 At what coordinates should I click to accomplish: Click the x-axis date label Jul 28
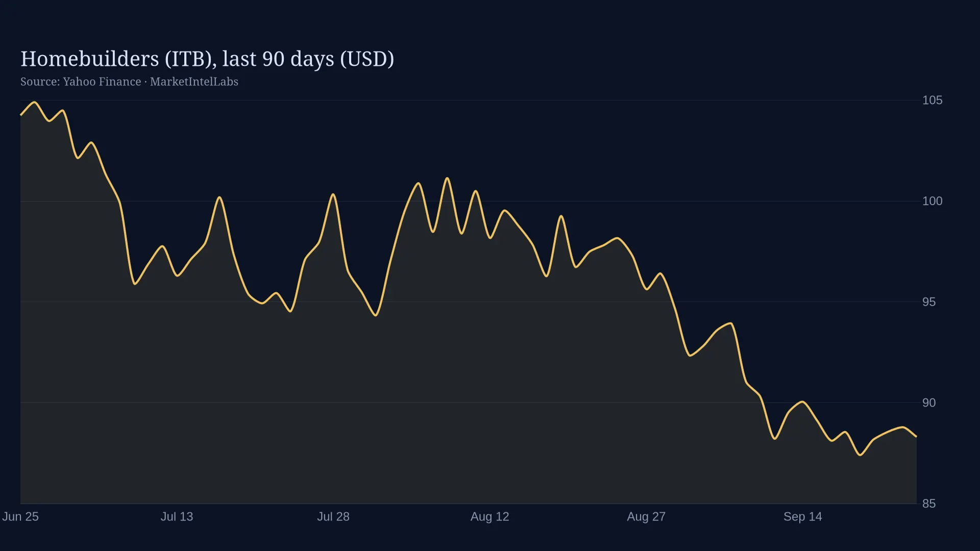click(x=333, y=516)
